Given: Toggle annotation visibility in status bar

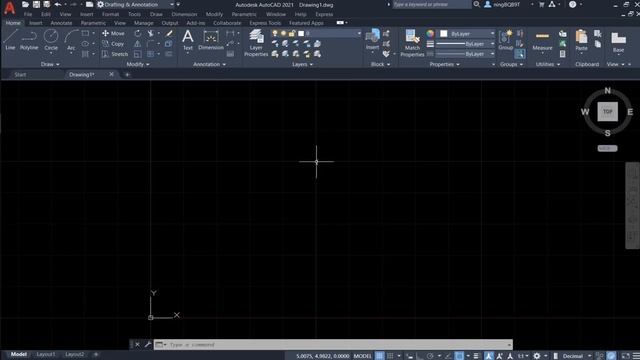Looking at the screenshot, I should pos(489,356).
